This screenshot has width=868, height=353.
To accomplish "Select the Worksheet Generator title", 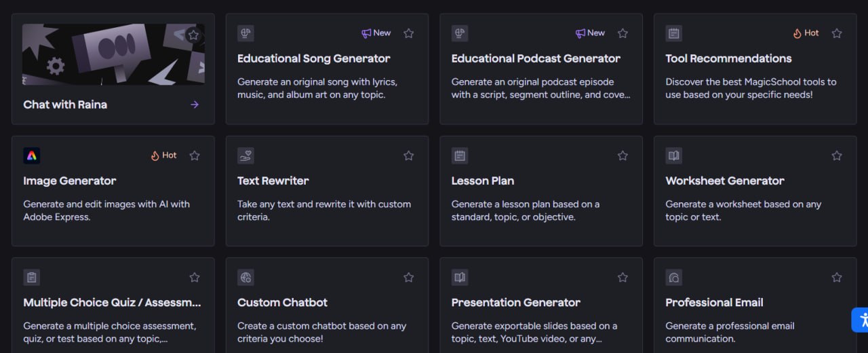I will click(725, 181).
